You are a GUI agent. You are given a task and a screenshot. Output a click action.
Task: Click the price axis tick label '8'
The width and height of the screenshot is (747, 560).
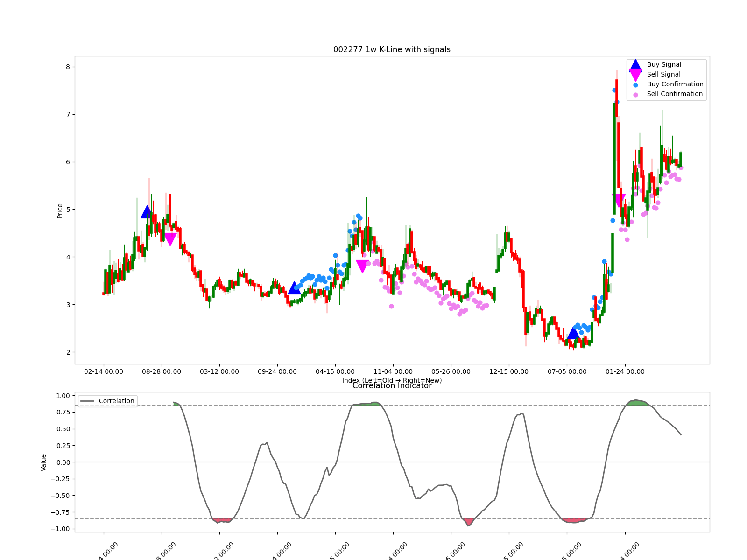68,67
